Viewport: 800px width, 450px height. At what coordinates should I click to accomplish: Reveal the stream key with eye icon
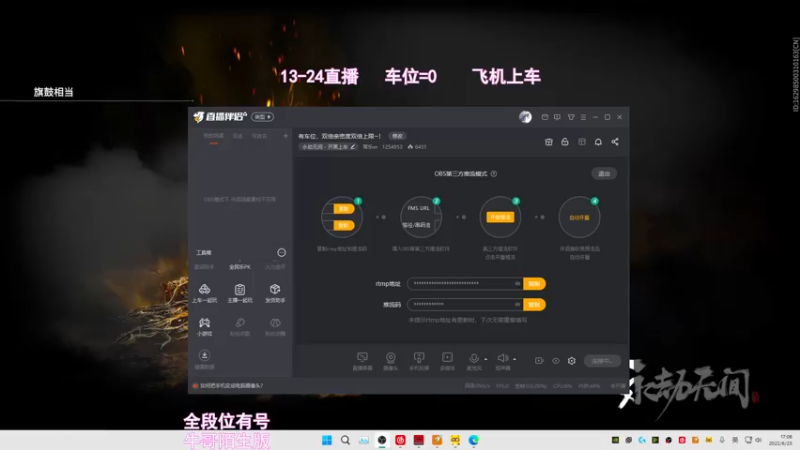[517, 305]
